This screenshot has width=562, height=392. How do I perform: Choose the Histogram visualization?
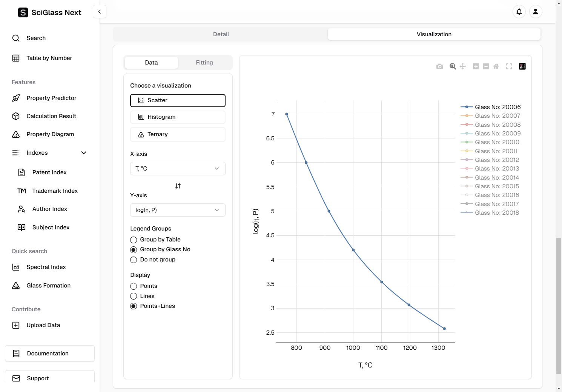(178, 117)
